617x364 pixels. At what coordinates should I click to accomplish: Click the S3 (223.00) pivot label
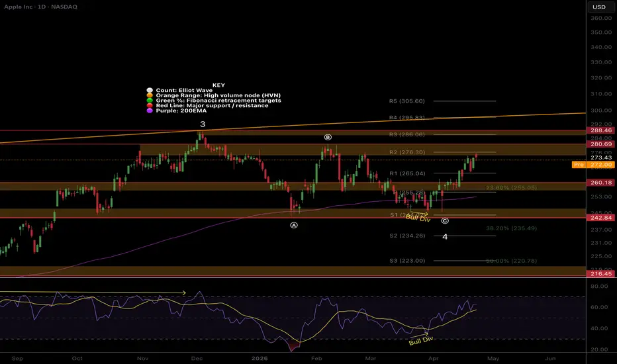tap(407, 261)
